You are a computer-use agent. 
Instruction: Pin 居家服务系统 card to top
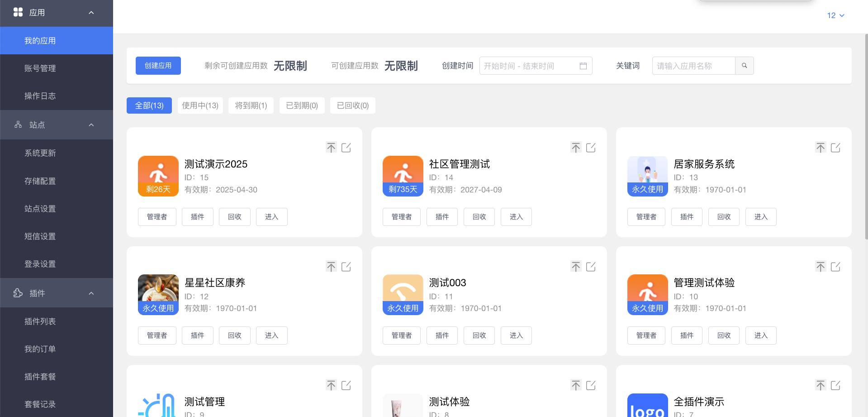tap(821, 148)
